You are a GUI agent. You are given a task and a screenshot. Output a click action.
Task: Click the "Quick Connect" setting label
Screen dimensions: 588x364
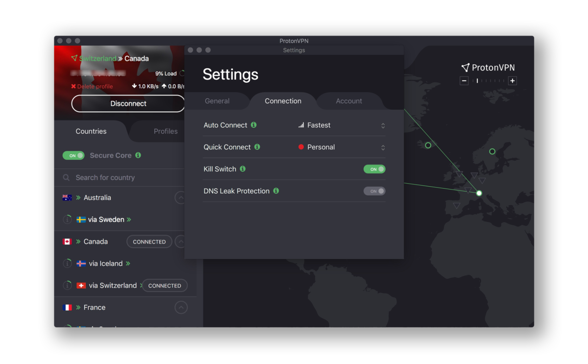point(227,147)
